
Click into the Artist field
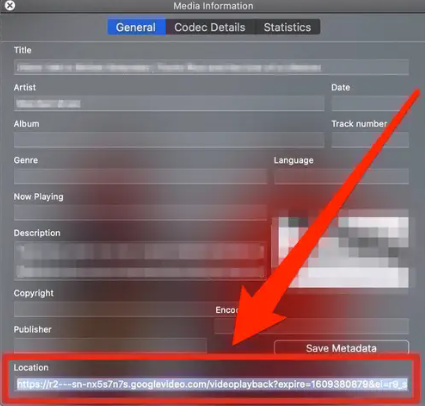(x=169, y=103)
